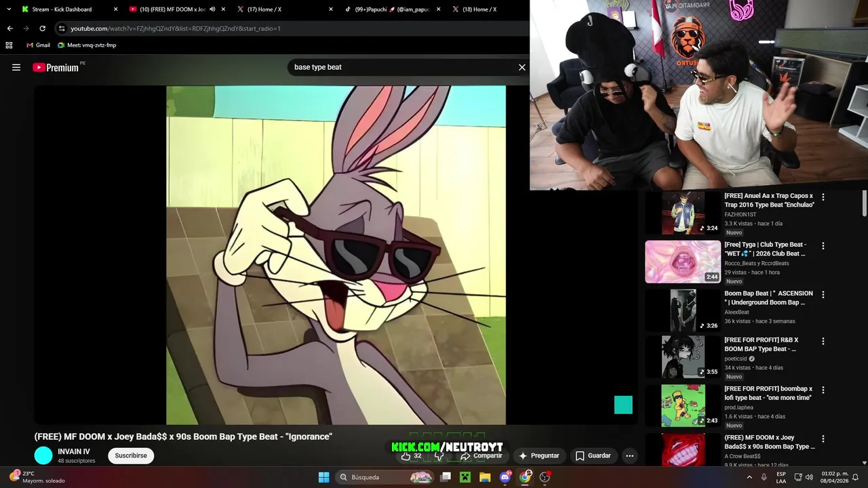Show hidden system tray icons chevron
Viewport: 868px width, 488px height.
[749, 477]
